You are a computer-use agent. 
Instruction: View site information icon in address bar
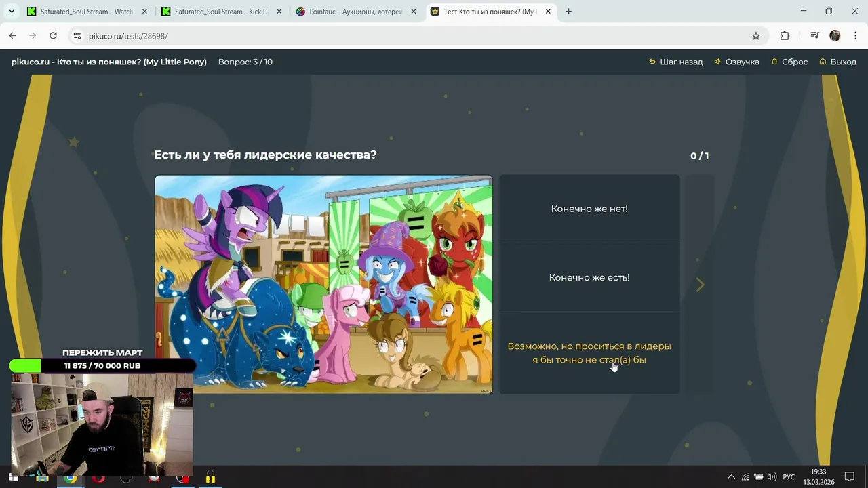pyautogui.click(x=77, y=36)
